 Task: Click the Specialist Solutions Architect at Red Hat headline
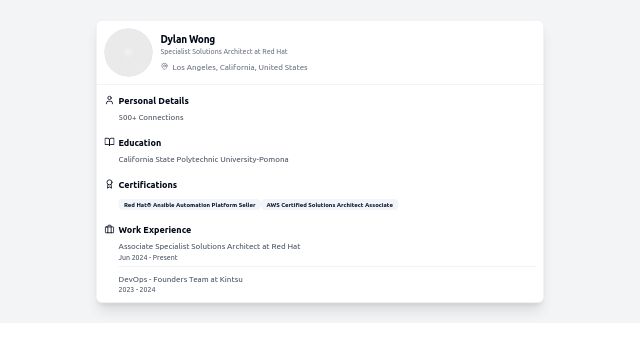(224, 51)
